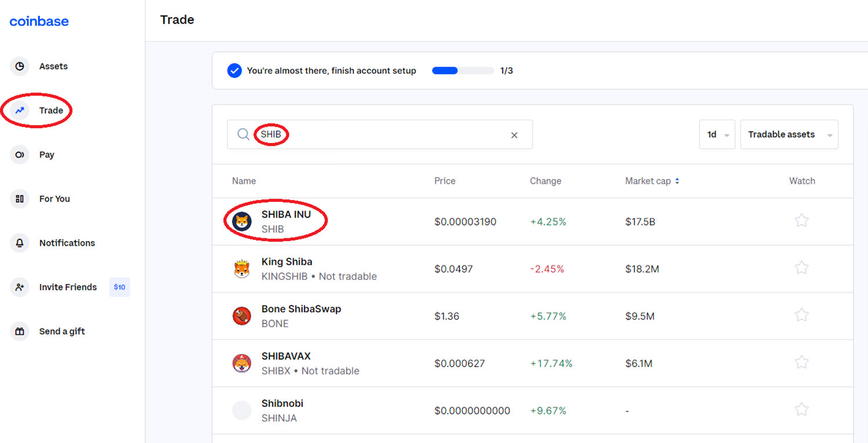Click King Shiba price $0.0497
The width and height of the screenshot is (868, 443).
pyautogui.click(x=454, y=269)
